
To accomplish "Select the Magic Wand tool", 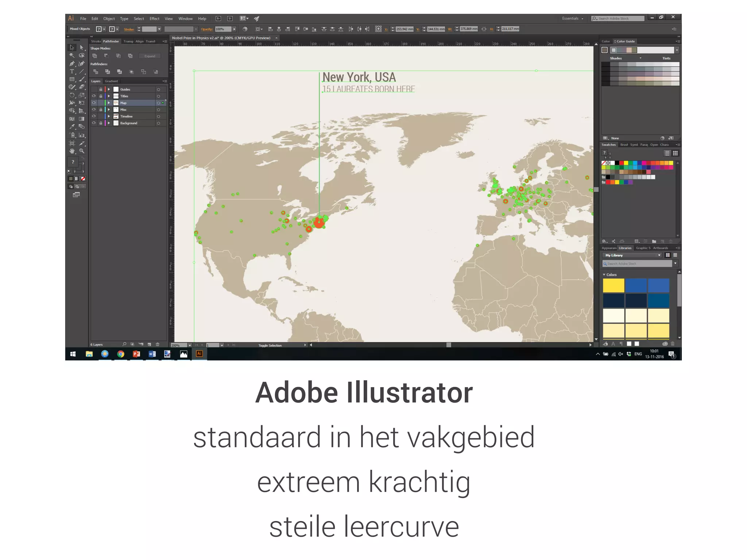I will coord(72,55).
